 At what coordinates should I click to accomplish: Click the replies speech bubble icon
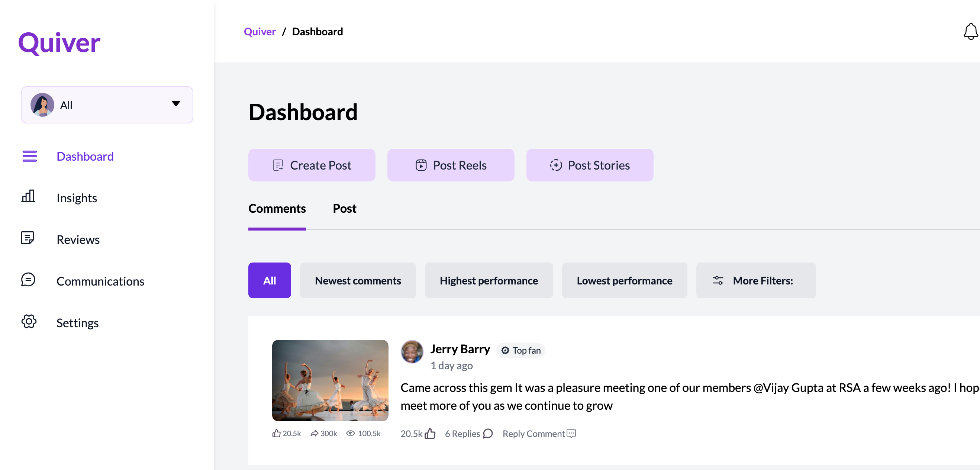pyautogui.click(x=488, y=434)
